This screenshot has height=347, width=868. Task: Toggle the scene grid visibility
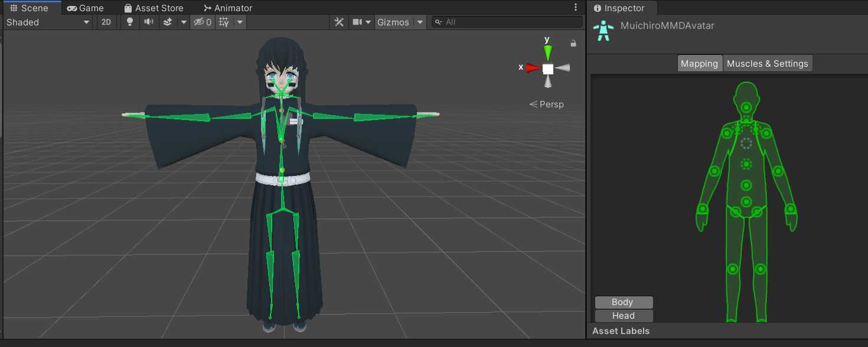coord(224,22)
